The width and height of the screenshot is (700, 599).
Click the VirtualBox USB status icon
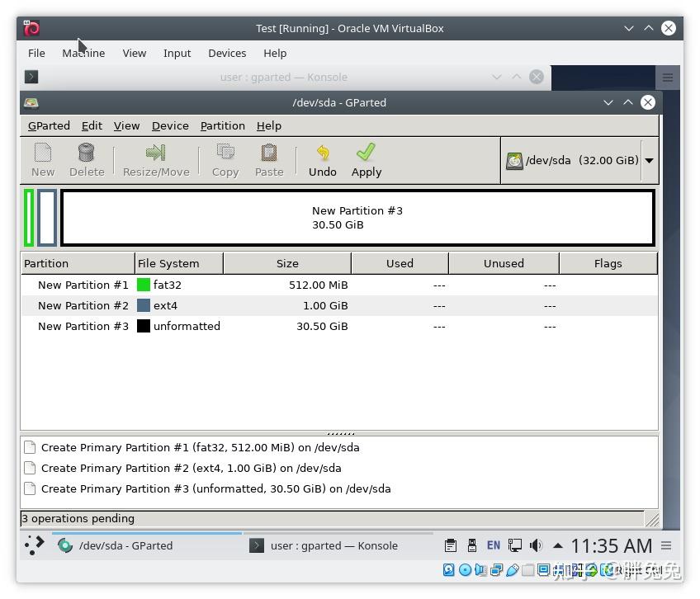pos(513,570)
